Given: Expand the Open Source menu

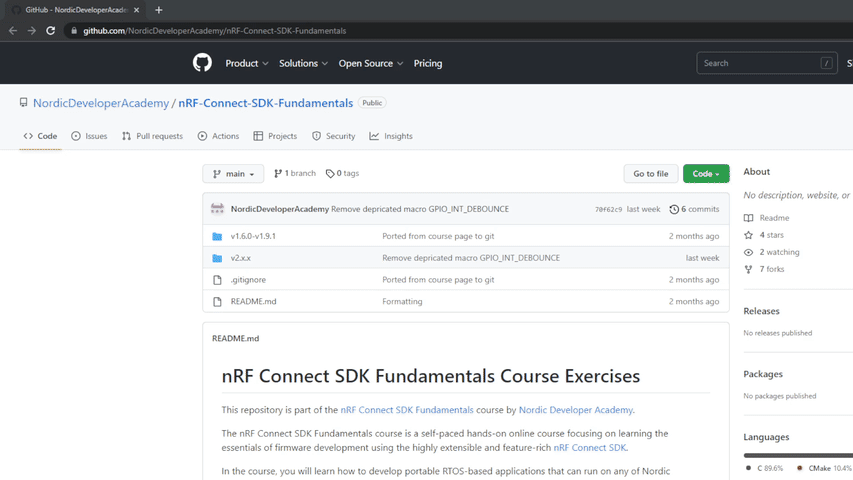Looking at the screenshot, I should (x=371, y=63).
